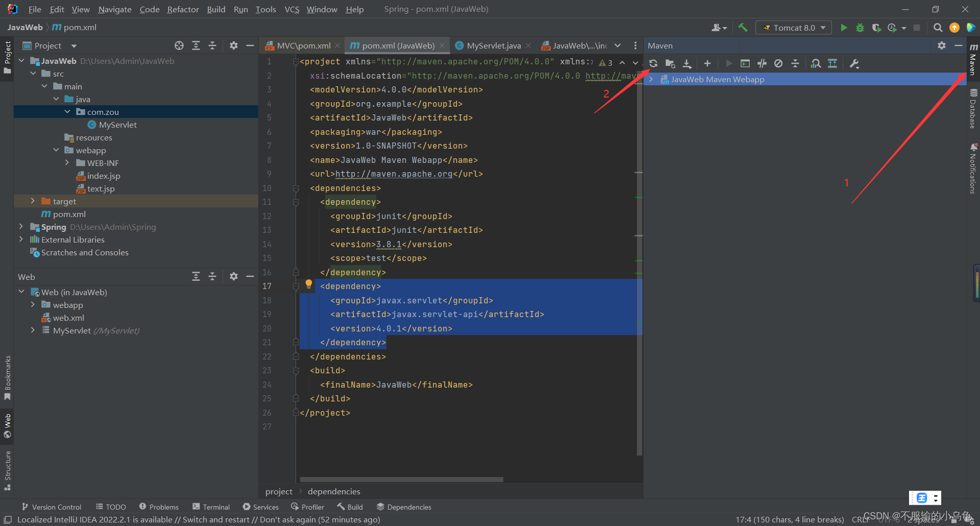Viewport: 980px width, 526px height.
Task: Select text.jsp file
Action: 101,188
